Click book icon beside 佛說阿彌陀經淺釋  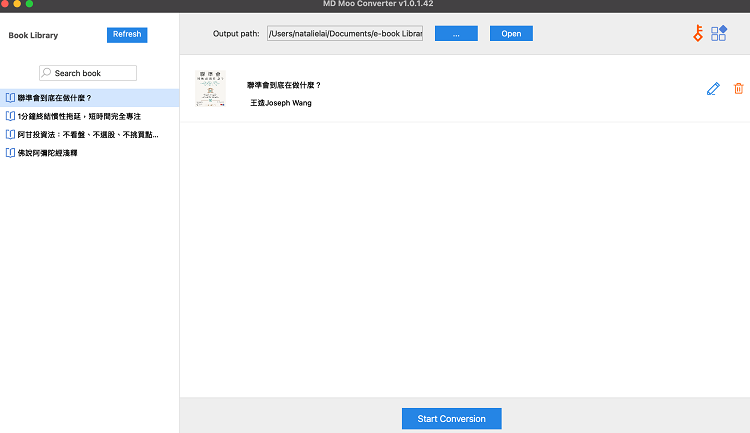pyautogui.click(x=10, y=153)
